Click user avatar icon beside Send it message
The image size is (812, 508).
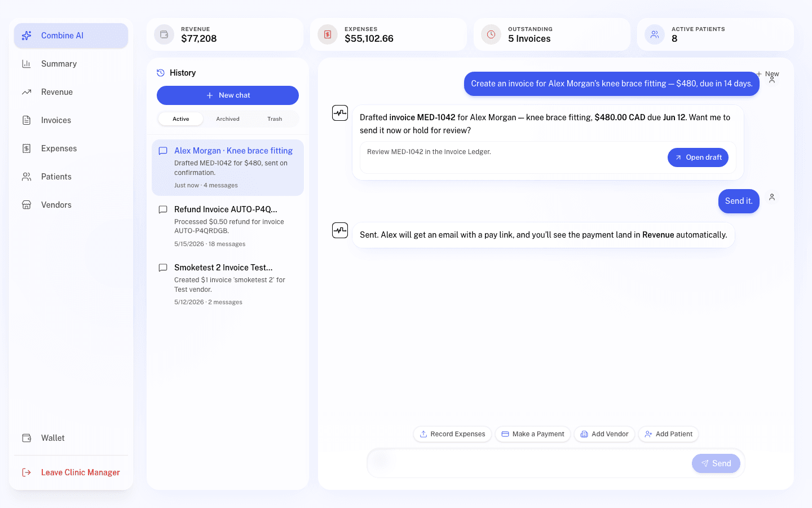[772, 198]
